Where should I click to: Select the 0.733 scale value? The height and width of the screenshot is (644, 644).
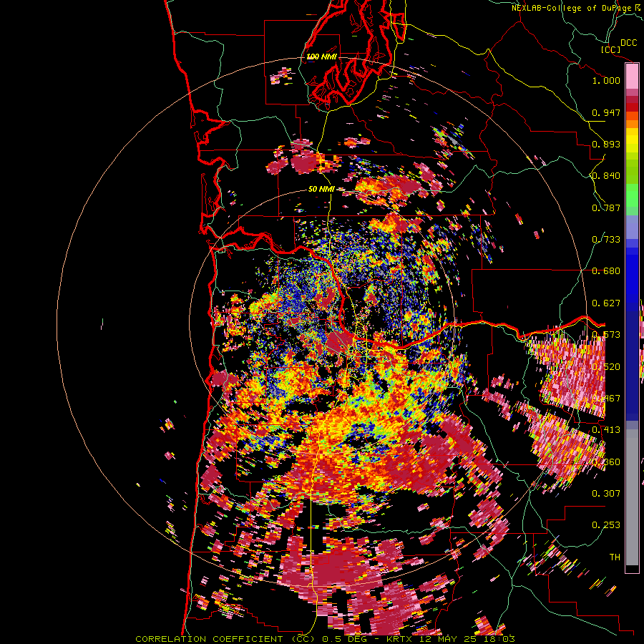[x=606, y=240]
